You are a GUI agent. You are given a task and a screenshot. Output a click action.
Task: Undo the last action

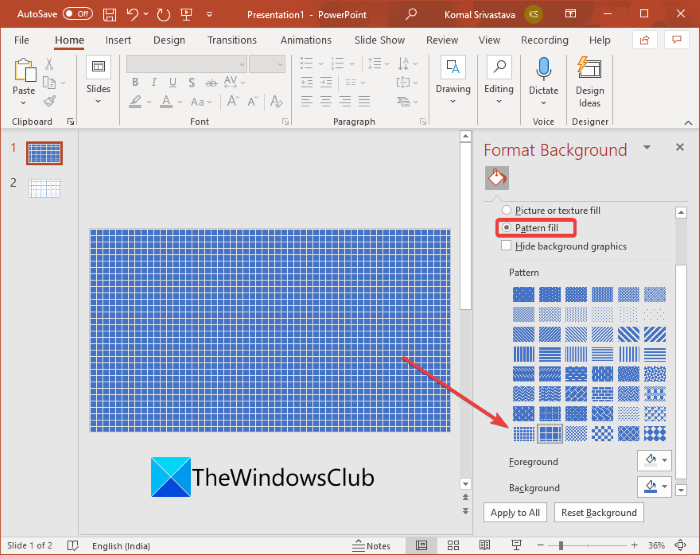point(132,14)
